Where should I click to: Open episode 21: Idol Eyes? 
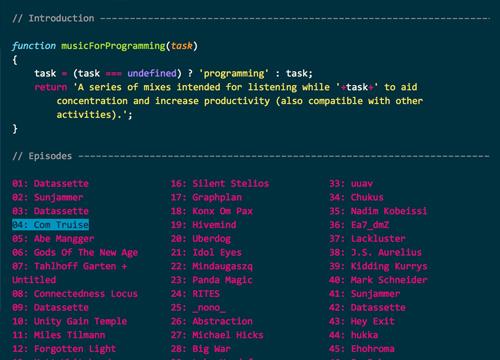click(206, 252)
